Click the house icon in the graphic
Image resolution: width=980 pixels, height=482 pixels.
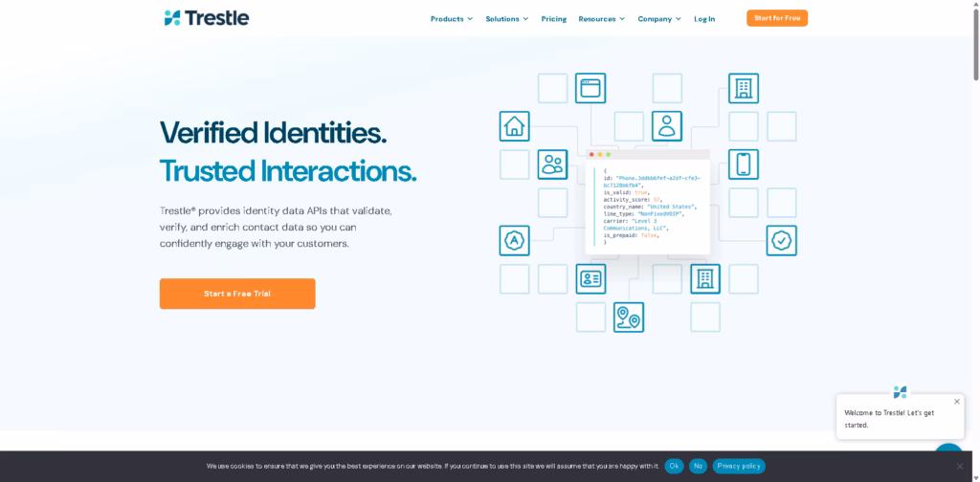(514, 126)
